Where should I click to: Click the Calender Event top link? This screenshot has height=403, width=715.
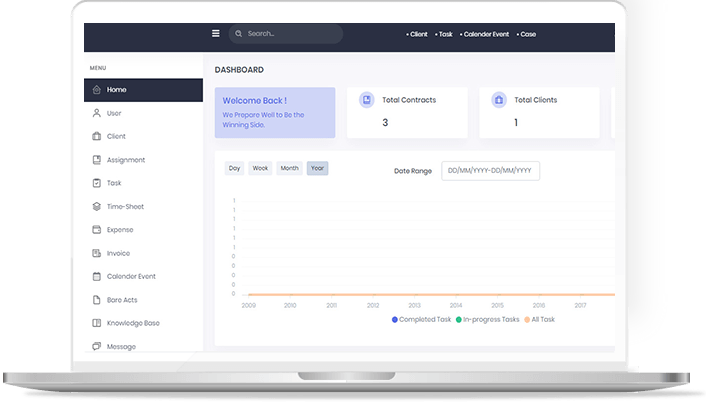coord(485,34)
